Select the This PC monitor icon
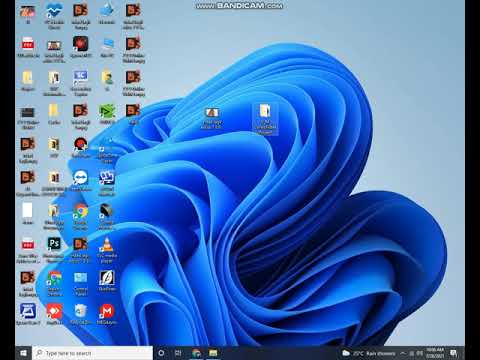Image resolution: width=480 pixels, height=360 pixels. 107,44
